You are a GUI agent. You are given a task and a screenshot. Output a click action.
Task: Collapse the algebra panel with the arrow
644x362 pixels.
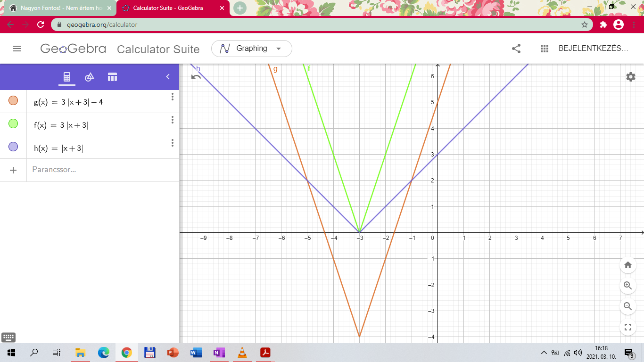168,77
